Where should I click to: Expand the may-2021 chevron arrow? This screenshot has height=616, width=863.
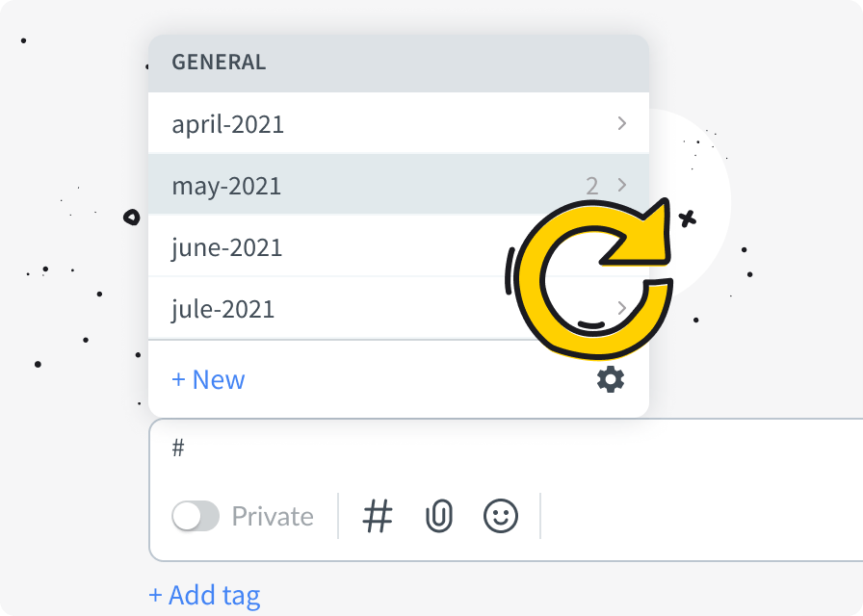pyautogui.click(x=622, y=185)
